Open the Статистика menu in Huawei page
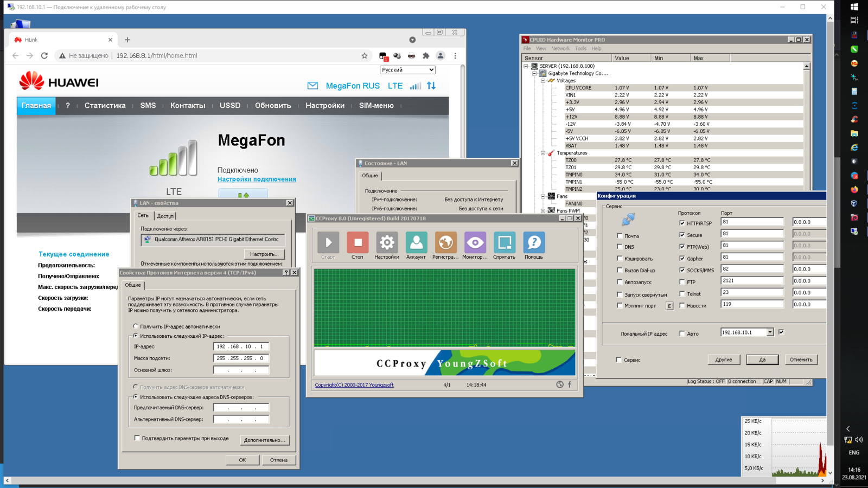 click(x=105, y=106)
